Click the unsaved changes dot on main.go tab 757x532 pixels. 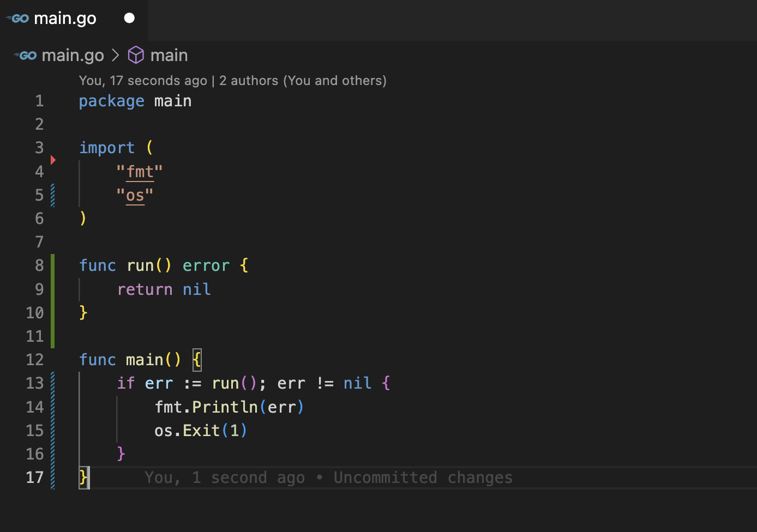[x=129, y=18]
